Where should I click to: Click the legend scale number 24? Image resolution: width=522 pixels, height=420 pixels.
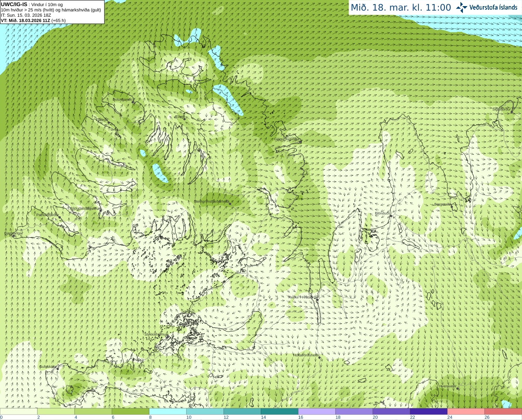click(450, 418)
